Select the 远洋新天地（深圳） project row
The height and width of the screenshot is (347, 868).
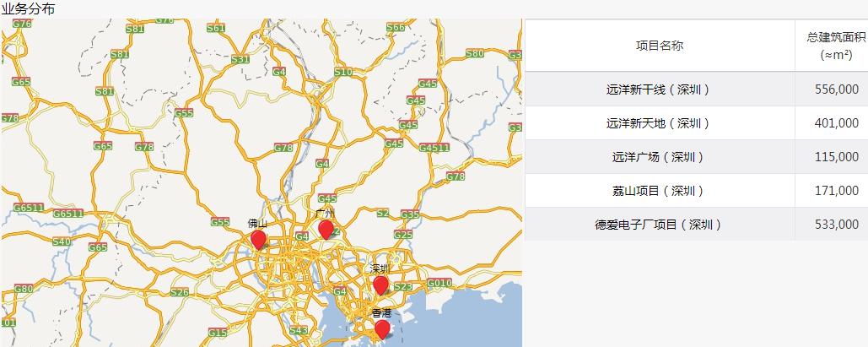coord(659,123)
